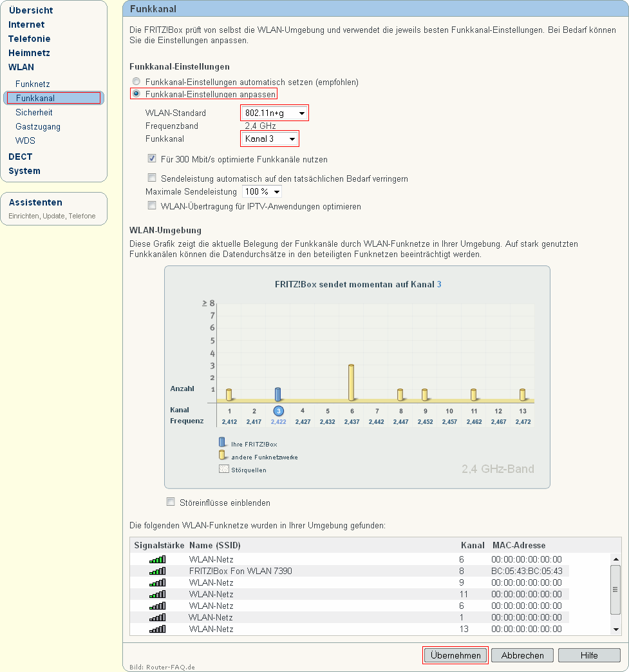Image resolution: width=629 pixels, height=672 pixels.
Task: Click the yellow bar on channel 13
Action: tap(522, 395)
